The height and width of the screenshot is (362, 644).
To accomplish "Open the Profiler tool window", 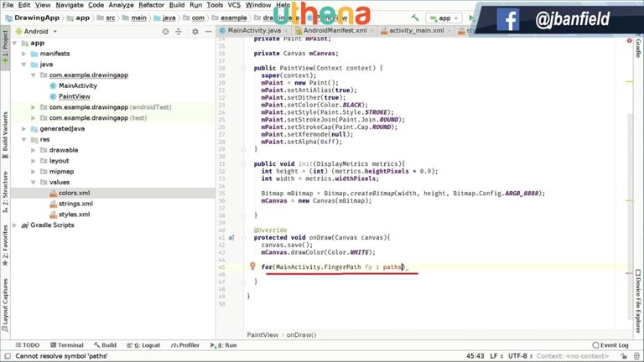I will click(185, 345).
